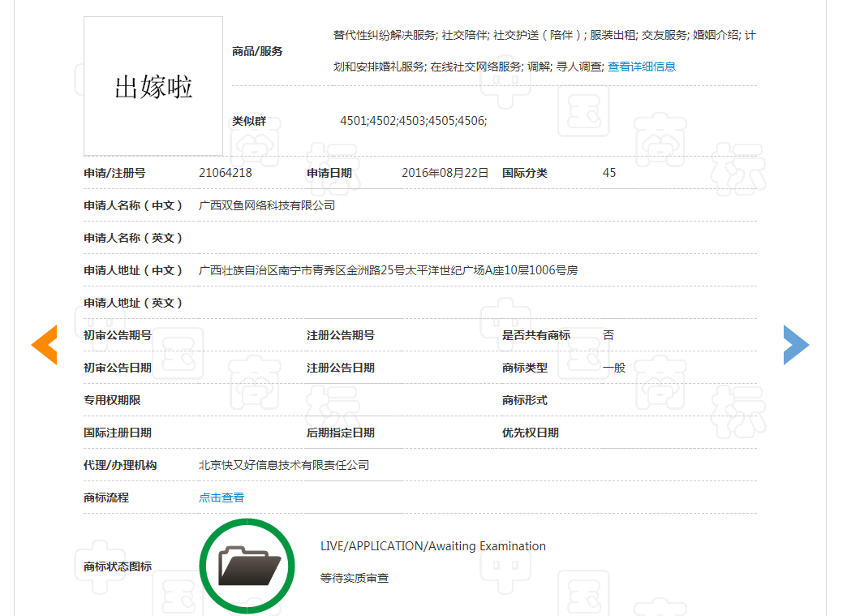
Task: Click the 商标类型 value 一般
Action: 613,367
